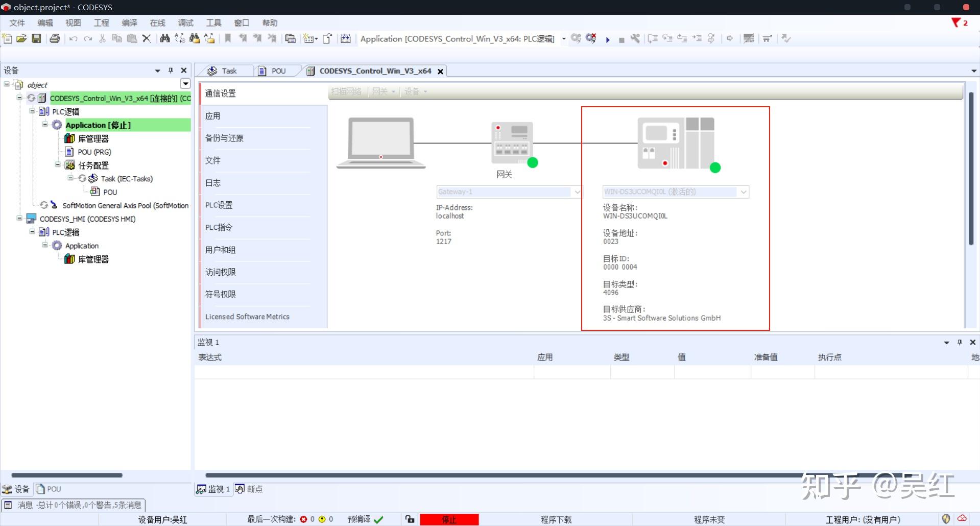The height and width of the screenshot is (526, 980).
Task: Collapse the 任务配置 tree node
Action: pyautogui.click(x=58, y=164)
